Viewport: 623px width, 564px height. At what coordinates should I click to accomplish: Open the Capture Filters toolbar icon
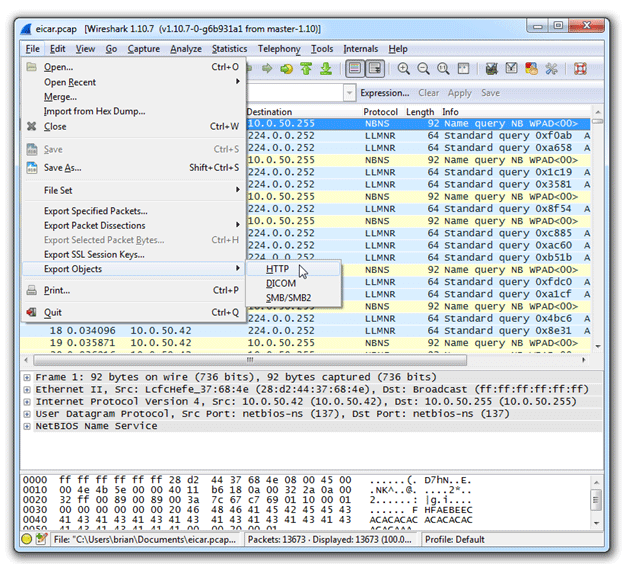click(491, 69)
